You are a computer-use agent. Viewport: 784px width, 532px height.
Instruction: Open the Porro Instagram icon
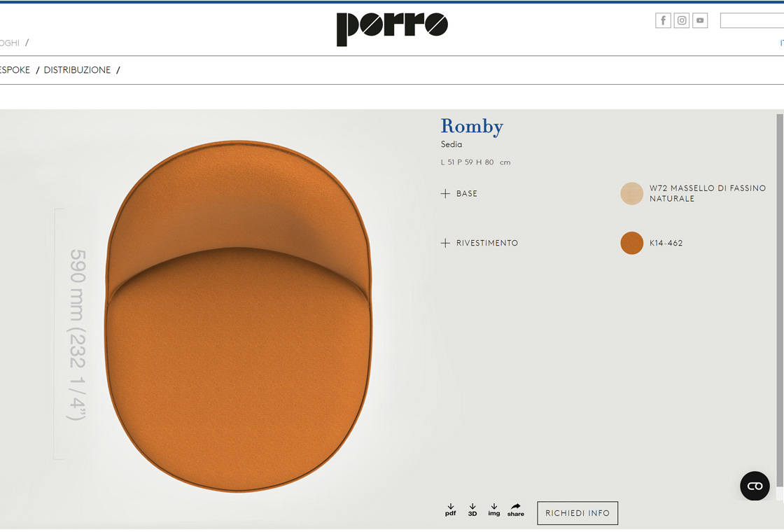pyautogui.click(x=682, y=20)
